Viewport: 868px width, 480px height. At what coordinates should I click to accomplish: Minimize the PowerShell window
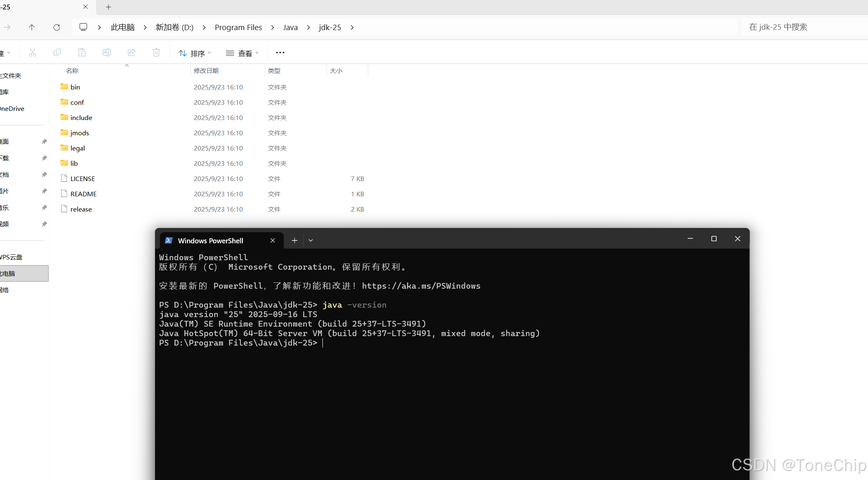[690, 239]
